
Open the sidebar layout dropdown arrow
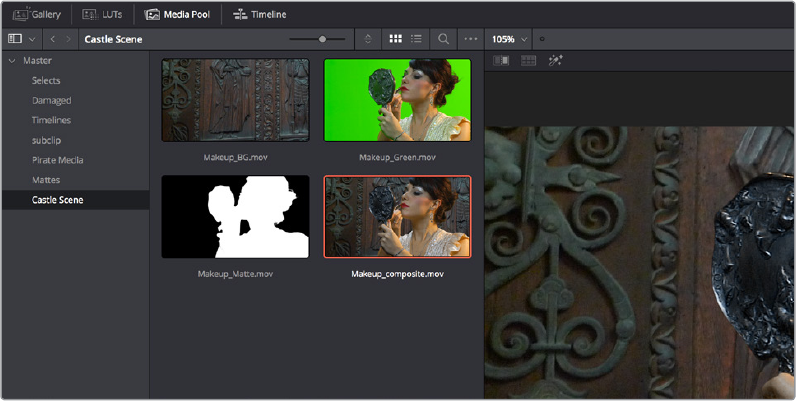click(x=32, y=39)
